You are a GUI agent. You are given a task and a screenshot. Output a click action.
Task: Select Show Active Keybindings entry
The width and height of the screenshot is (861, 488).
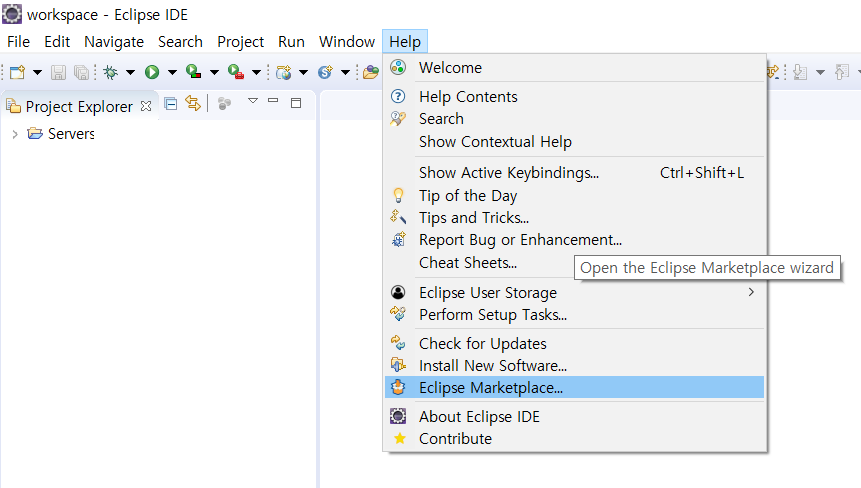click(x=574, y=172)
